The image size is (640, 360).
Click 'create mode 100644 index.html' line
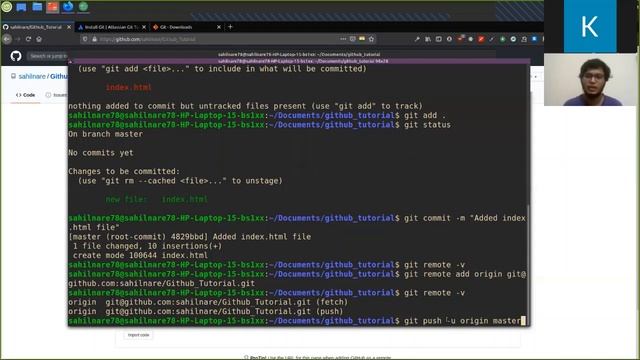[140, 256]
